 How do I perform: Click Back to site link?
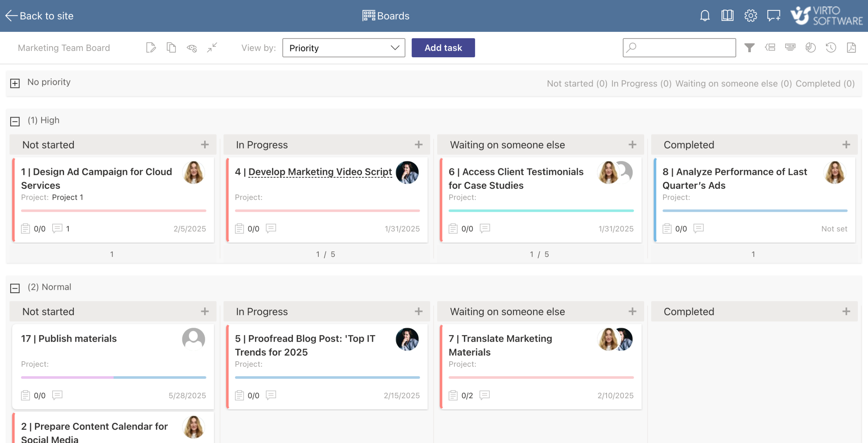39,16
